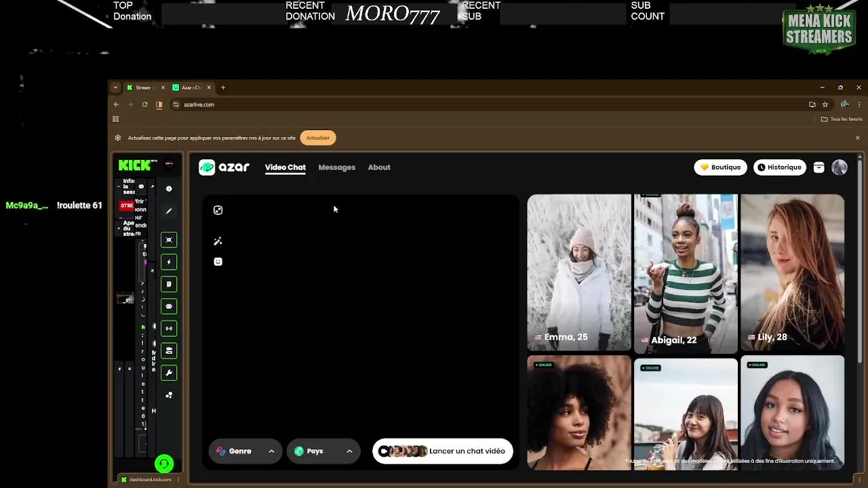Click the Actualiser button

pos(317,138)
